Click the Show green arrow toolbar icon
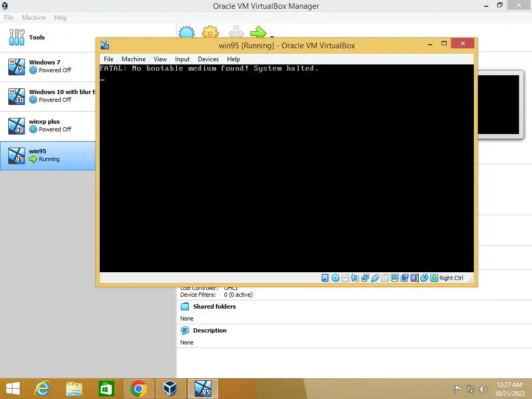 tap(258, 32)
